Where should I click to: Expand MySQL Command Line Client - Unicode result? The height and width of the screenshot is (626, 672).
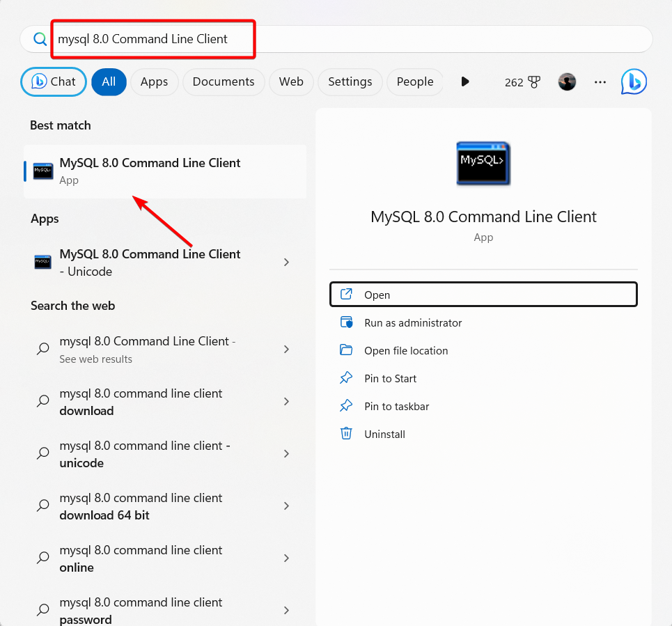286,263
